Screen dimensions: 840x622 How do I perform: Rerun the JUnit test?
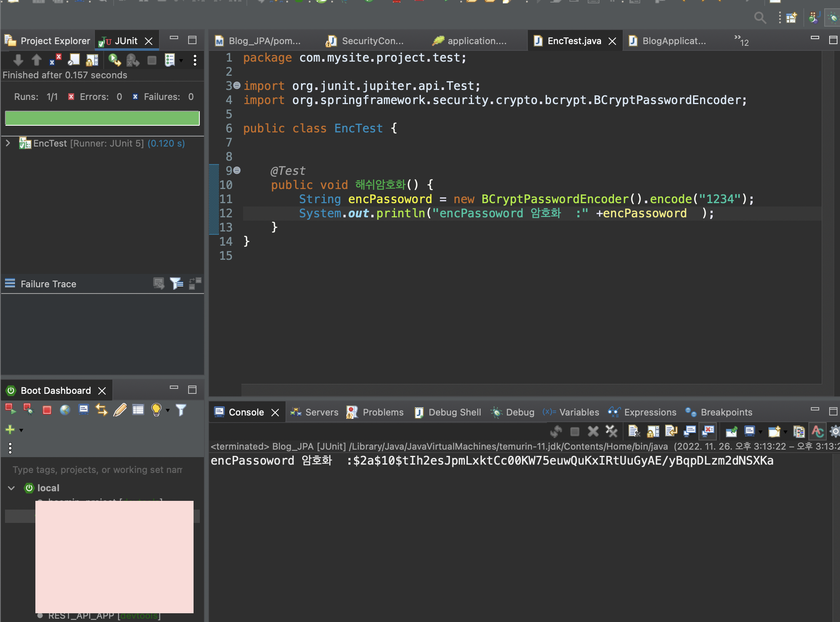114,60
